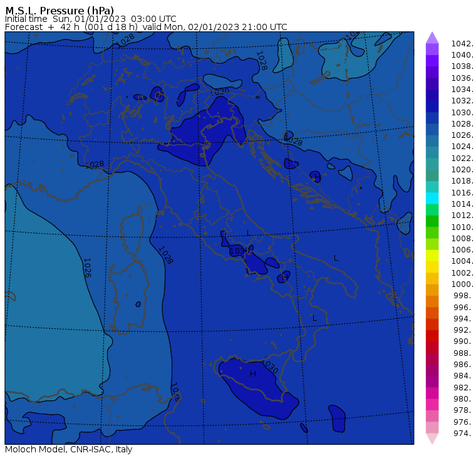Pick the dark blue 1030–1032 legend swatch
This screenshot has width=476, height=458.
click(x=432, y=107)
